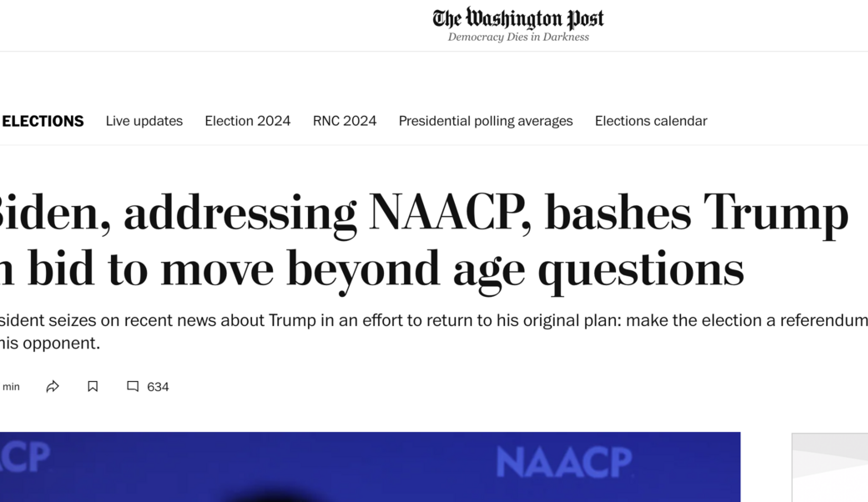Click the cropped NAACP sign at photo's left
The width and height of the screenshot is (868, 502).
(25, 457)
